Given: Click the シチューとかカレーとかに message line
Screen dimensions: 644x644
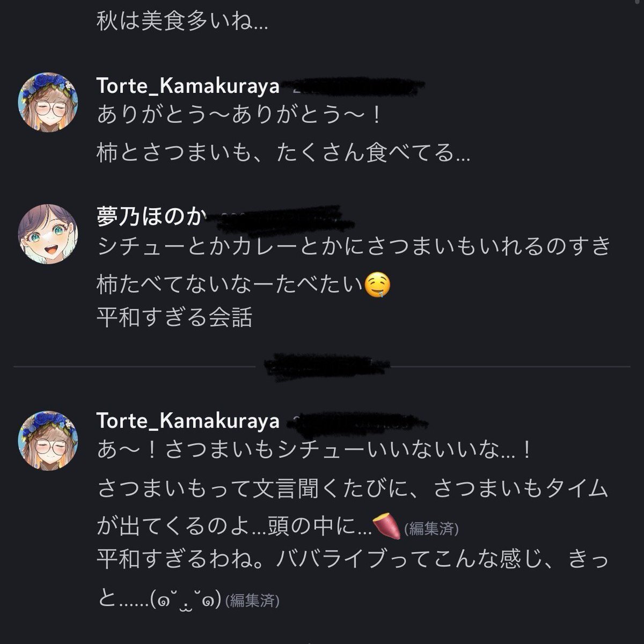Looking at the screenshot, I should click(x=354, y=246).
